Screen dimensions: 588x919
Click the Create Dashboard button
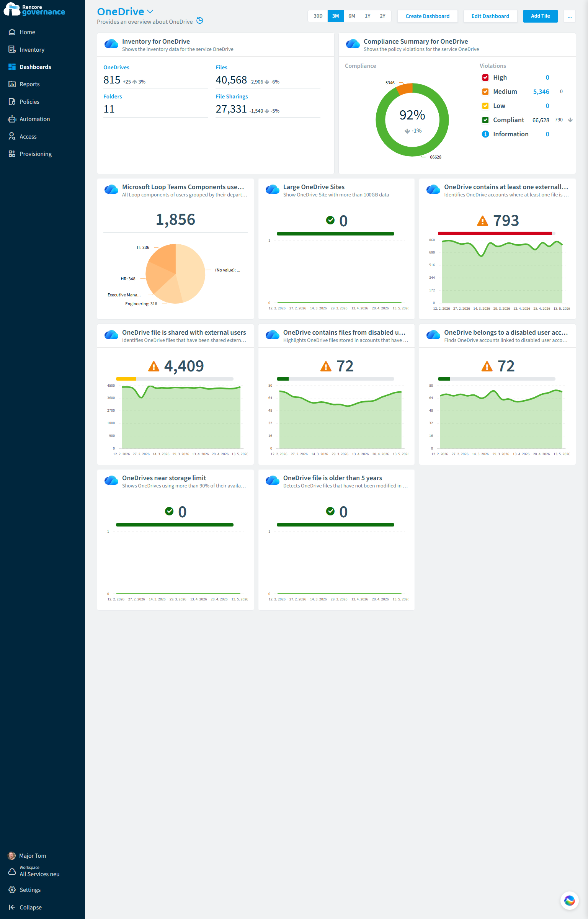[428, 16]
